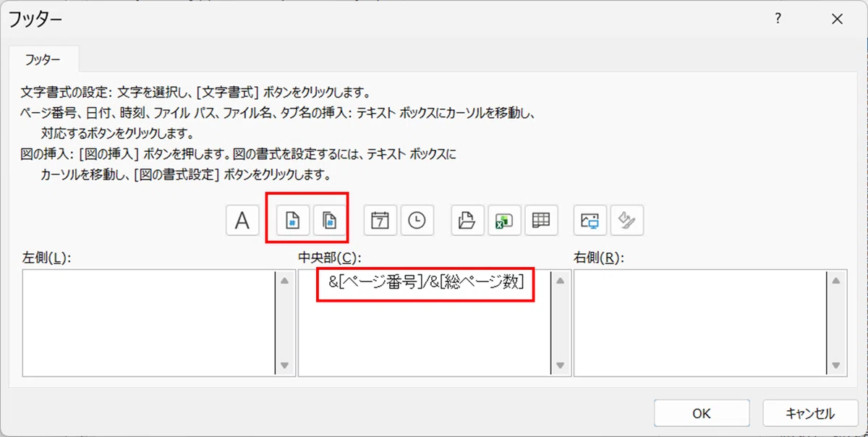
Task: Focus the 右側(R) text box
Action: pos(701,323)
